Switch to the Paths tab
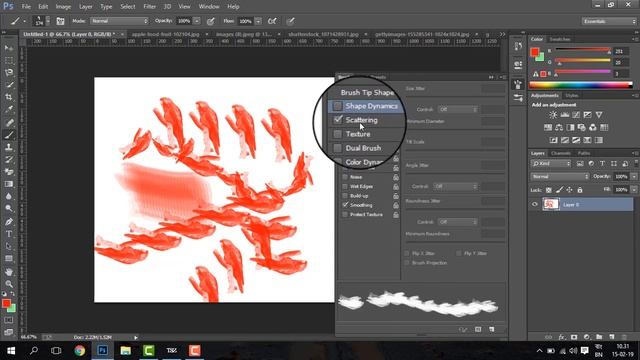Image resolution: width=640 pixels, height=360 pixels. coord(584,153)
